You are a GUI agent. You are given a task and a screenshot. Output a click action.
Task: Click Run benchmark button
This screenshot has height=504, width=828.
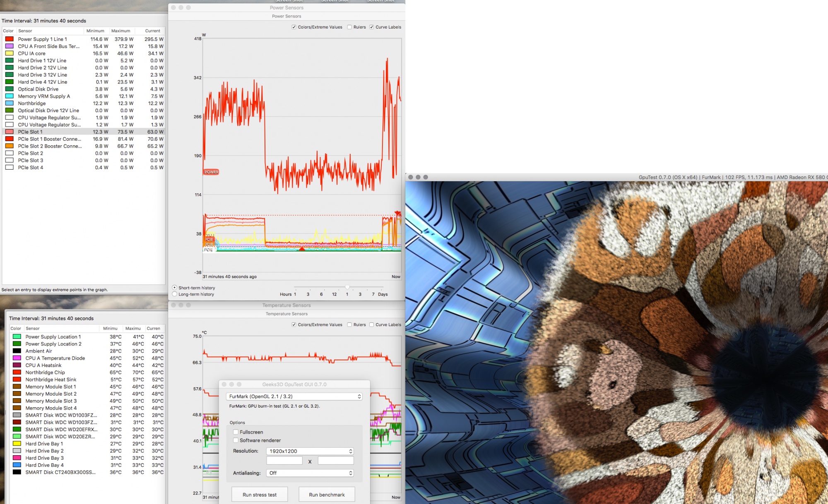coord(327,494)
